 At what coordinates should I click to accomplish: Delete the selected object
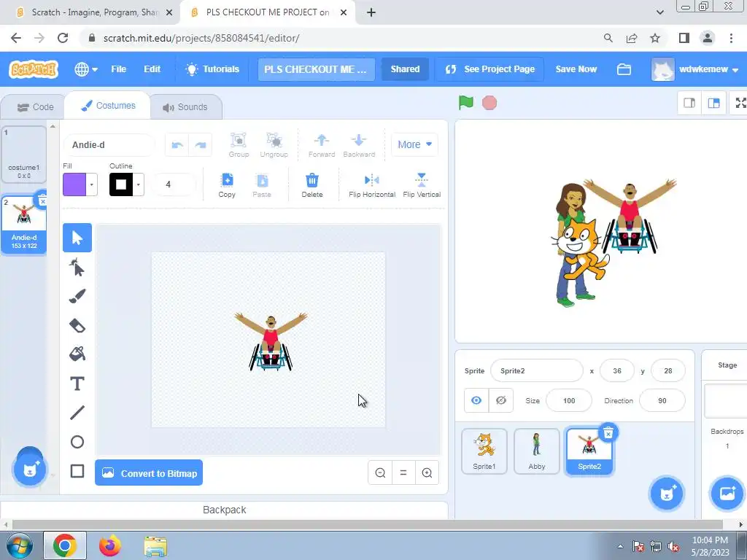(312, 185)
